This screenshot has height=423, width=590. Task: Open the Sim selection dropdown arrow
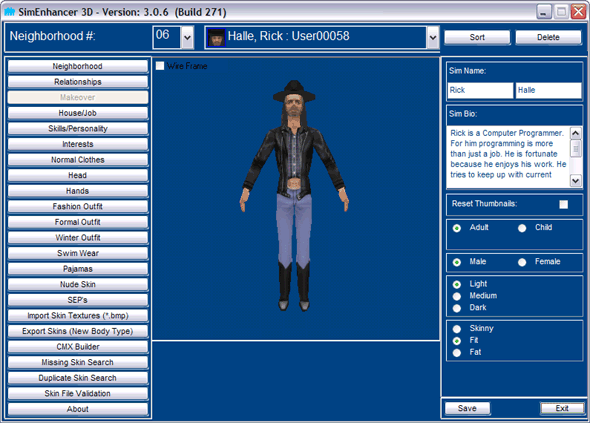tap(433, 37)
